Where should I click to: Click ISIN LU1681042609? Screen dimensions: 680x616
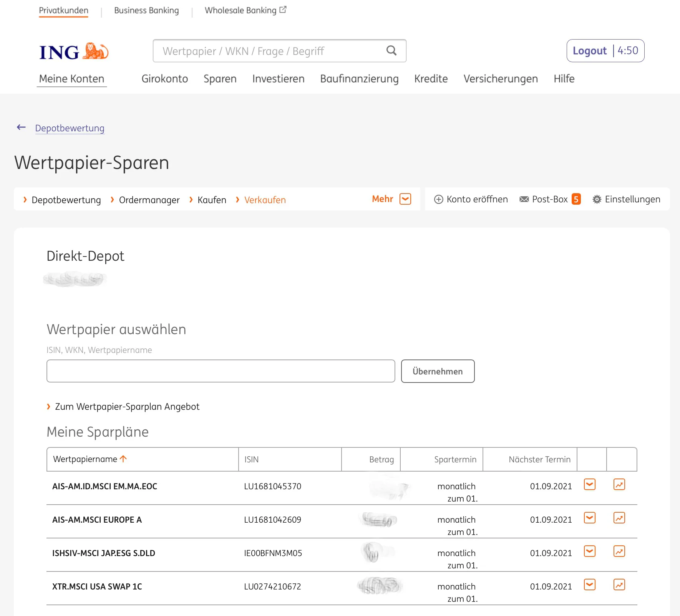click(273, 520)
